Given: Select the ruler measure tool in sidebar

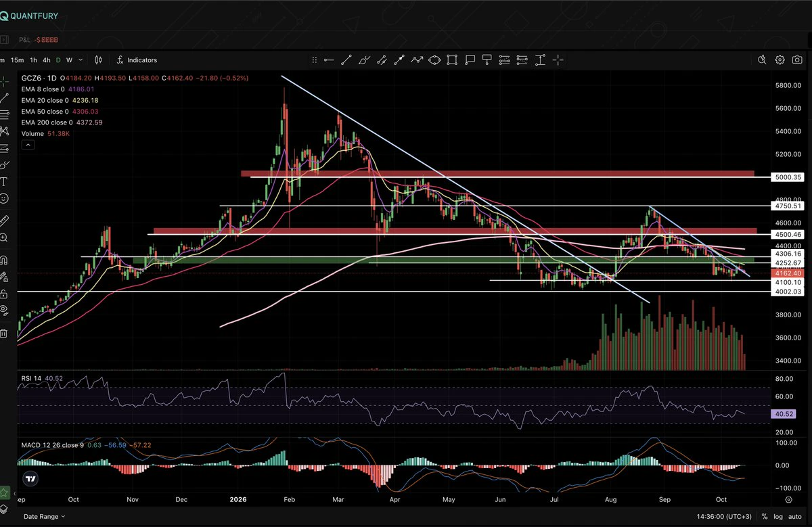Looking at the screenshot, I should 4,221.
